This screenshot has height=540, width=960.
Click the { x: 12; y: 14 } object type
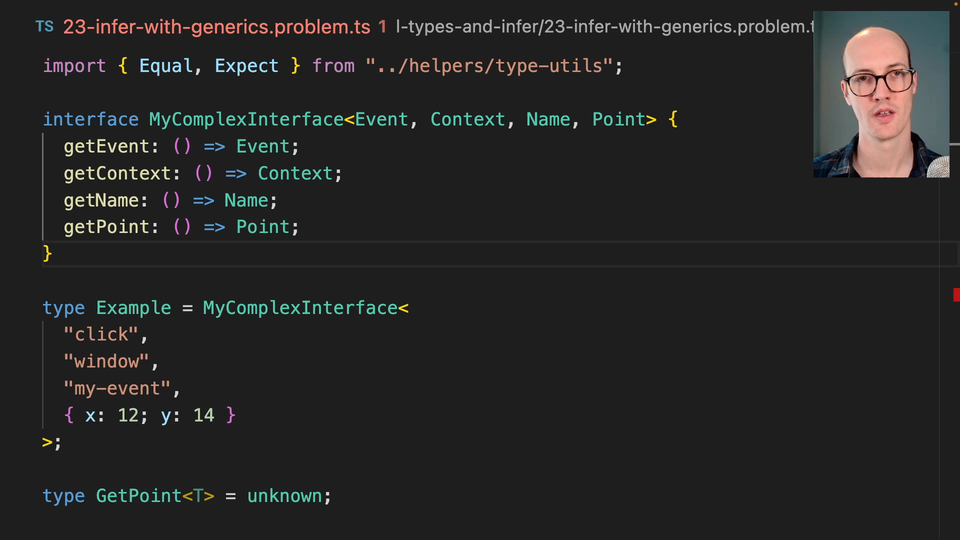pos(150,415)
